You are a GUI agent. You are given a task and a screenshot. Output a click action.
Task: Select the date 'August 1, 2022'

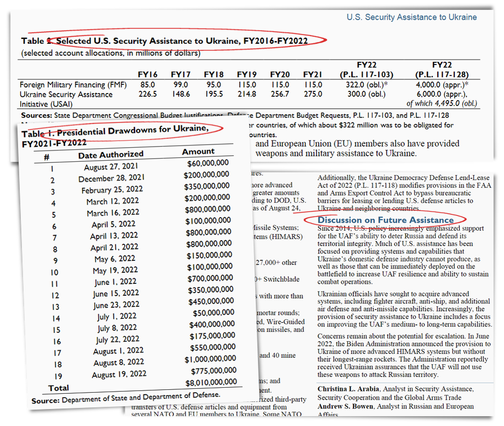(x=118, y=351)
